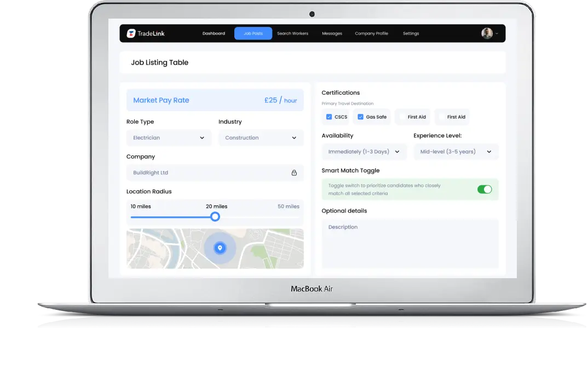This screenshot has width=588, height=374.
Task: Open Company Profile in navigation
Action: (x=371, y=33)
